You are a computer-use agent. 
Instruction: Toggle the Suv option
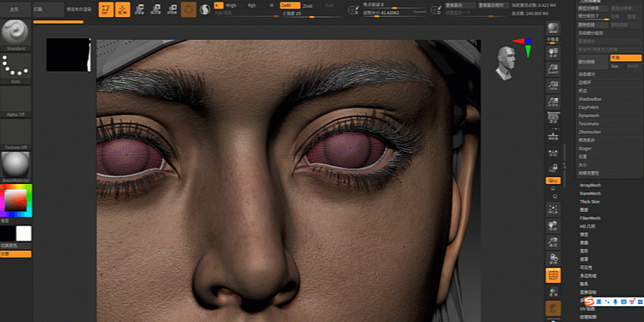tap(617, 66)
